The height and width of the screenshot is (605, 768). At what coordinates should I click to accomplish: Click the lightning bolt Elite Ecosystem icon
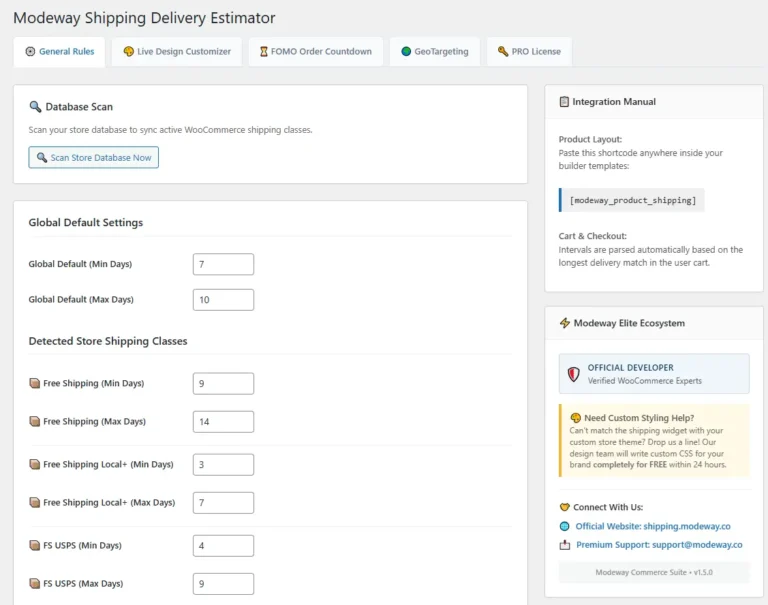(x=565, y=323)
